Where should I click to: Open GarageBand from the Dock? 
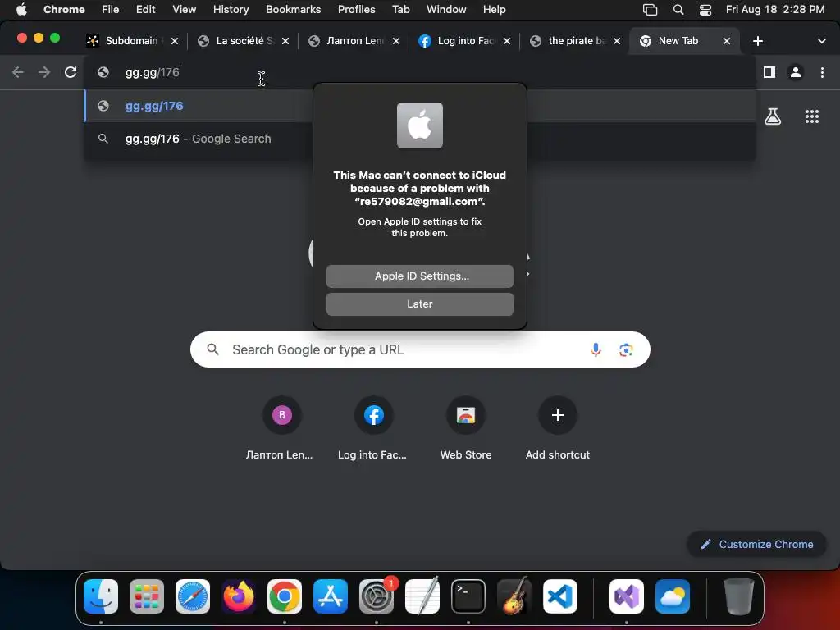tap(514, 596)
